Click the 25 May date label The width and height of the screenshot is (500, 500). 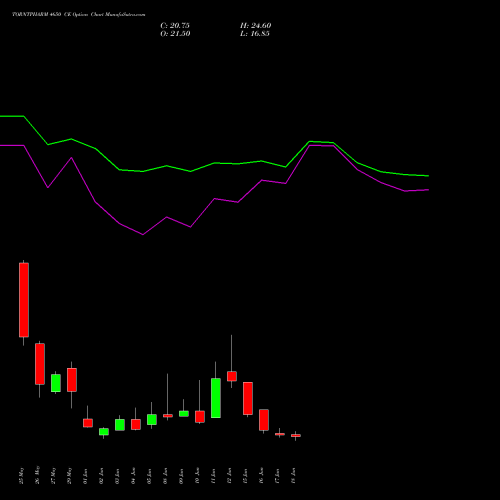pyautogui.click(x=22, y=475)
